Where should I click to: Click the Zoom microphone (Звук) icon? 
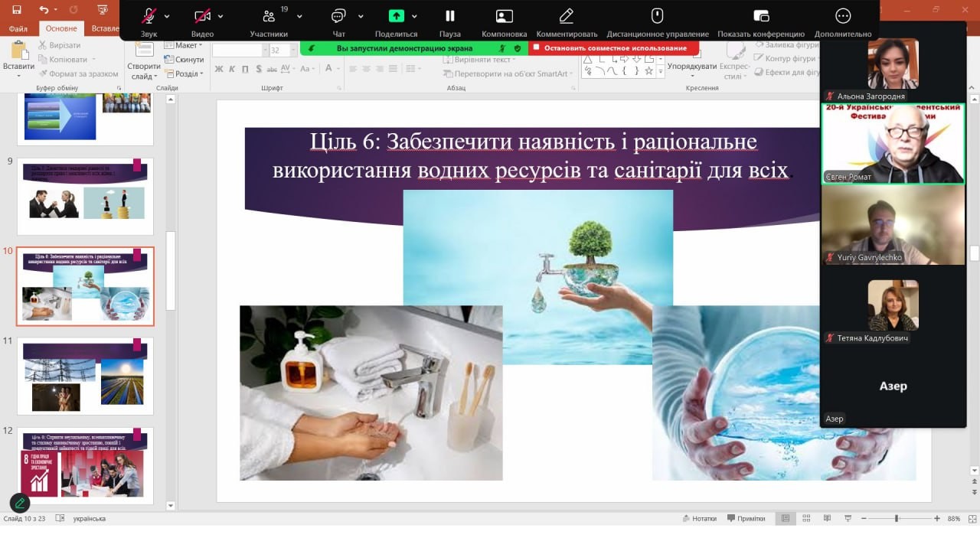point(149,15)
